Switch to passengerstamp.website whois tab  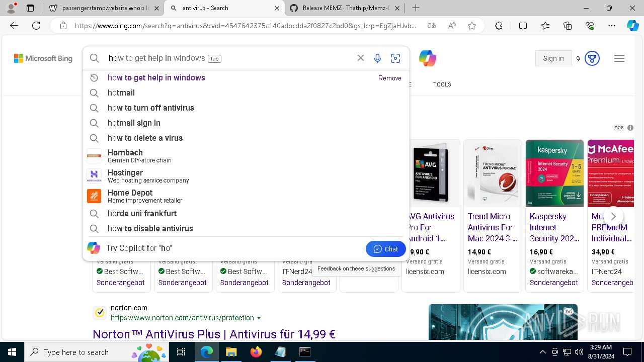click(104, 8)
